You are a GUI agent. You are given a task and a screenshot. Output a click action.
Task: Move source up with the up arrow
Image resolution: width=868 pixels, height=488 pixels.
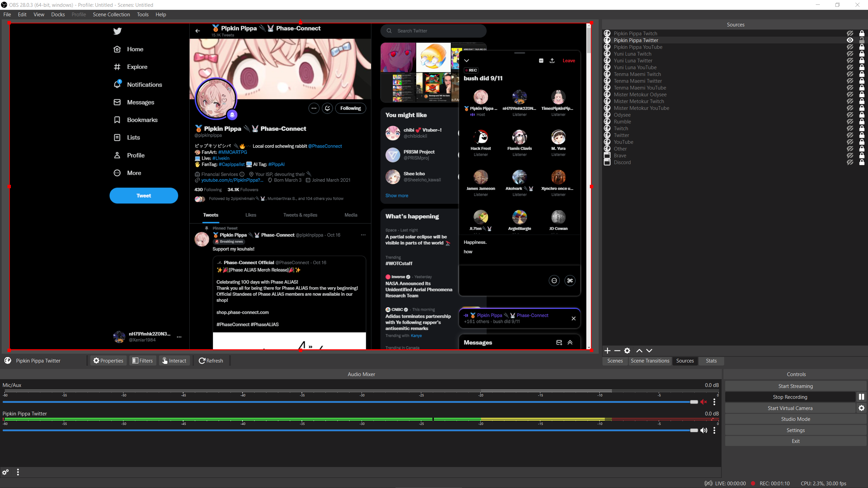pyautogui.click(x=639, y=351)
